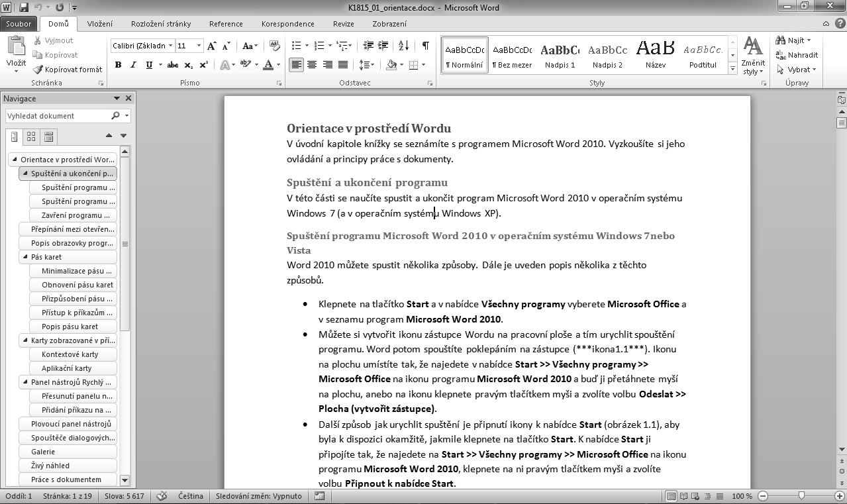Apply paragraph shading fill
This screenshot has height=504, width=847.
pos(391,65)
